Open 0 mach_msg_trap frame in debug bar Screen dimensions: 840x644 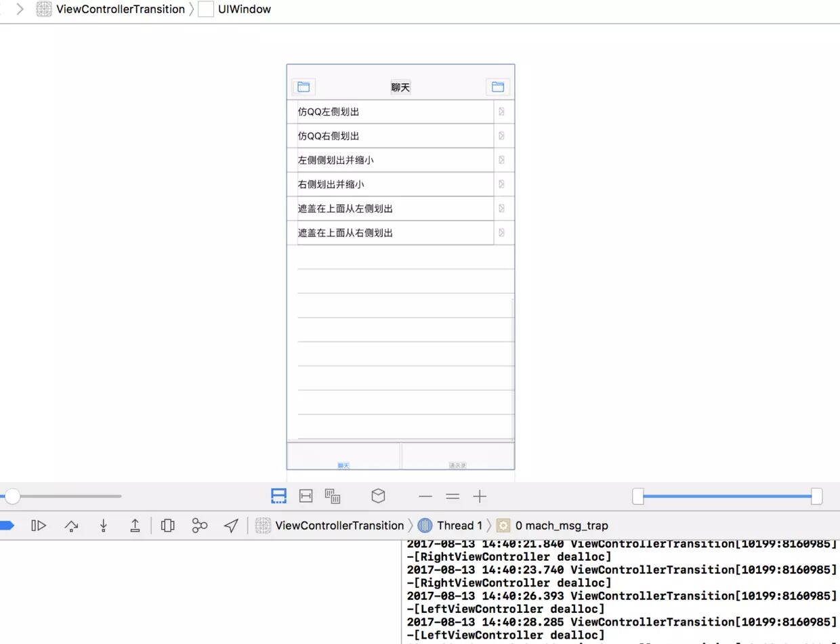click(552, 525)
